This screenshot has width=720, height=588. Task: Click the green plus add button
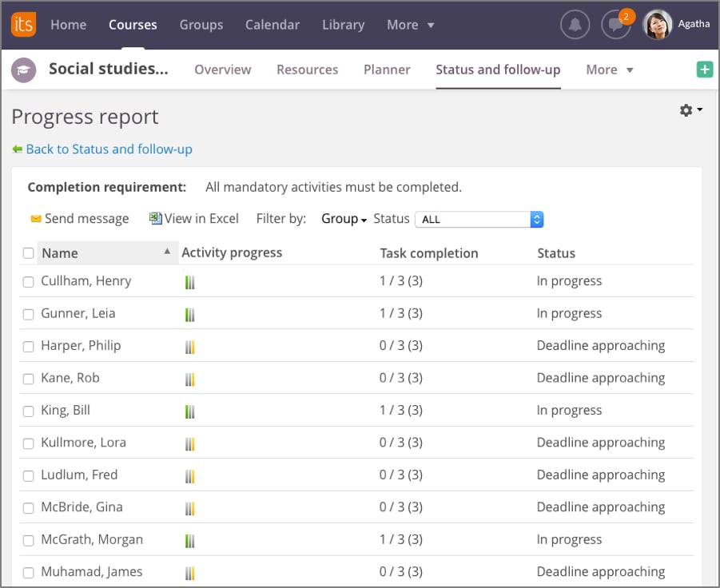pos(704,70)
